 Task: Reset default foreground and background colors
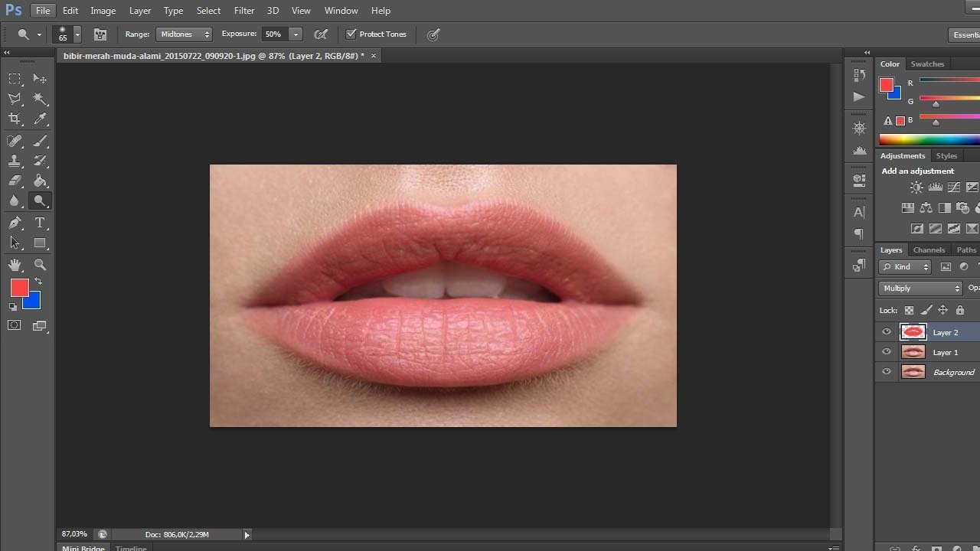coord(12,307)
